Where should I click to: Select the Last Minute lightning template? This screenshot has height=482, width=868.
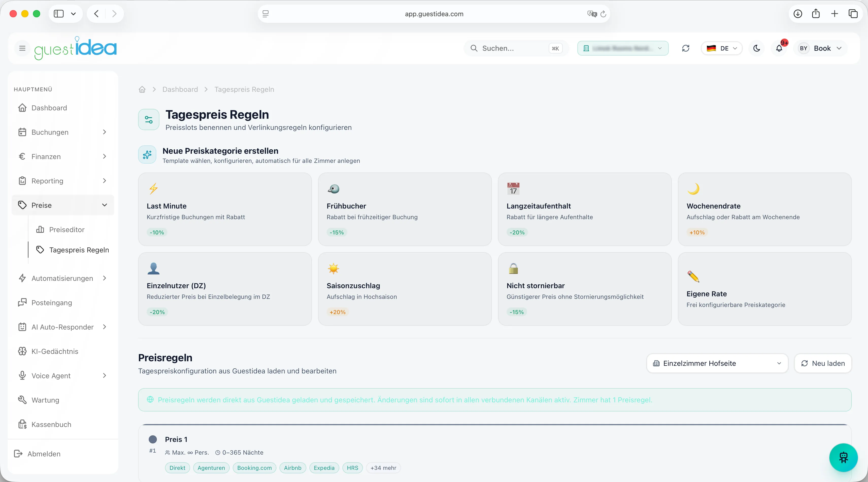(225, 209)
